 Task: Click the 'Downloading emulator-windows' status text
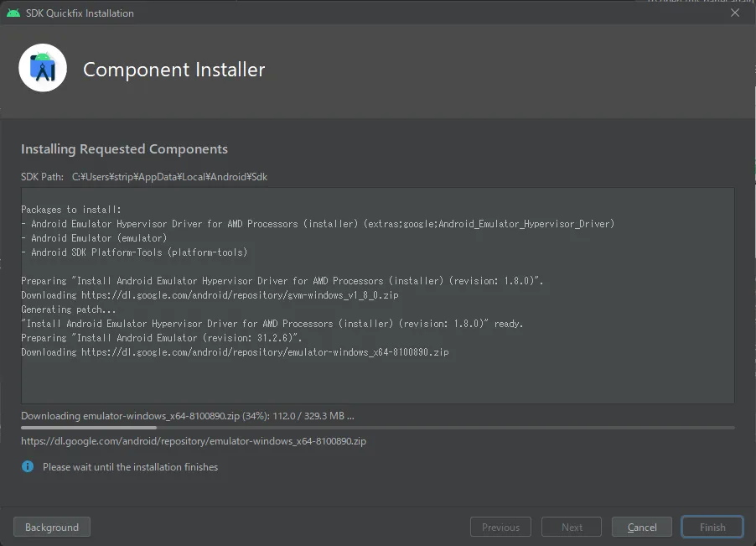click(187, 416)
